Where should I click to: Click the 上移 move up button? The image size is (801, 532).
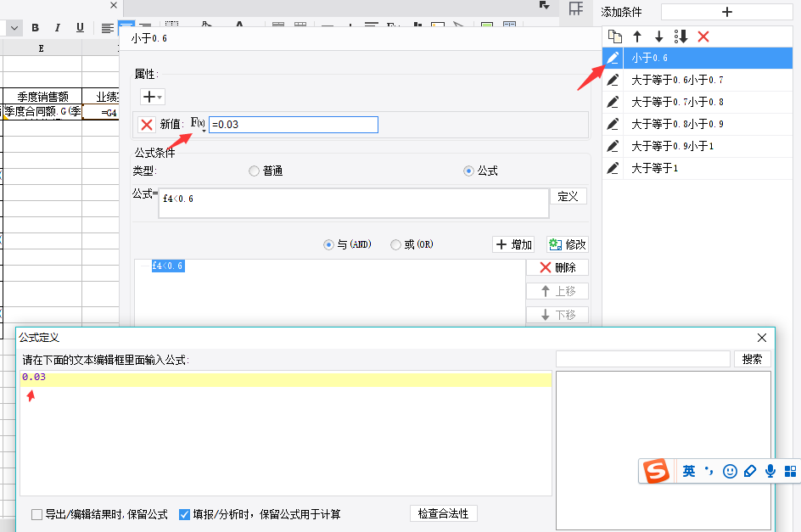tap(557, 291)
